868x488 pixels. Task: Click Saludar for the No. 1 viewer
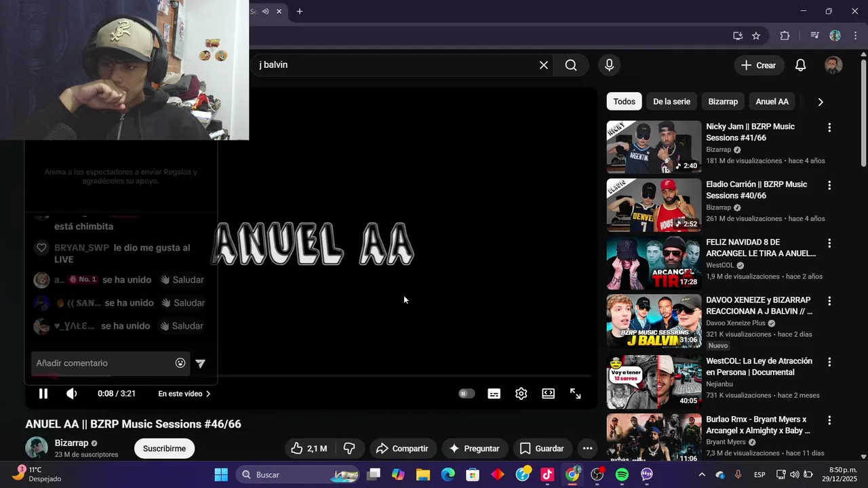pyautogui.click(x=182, y=280)
